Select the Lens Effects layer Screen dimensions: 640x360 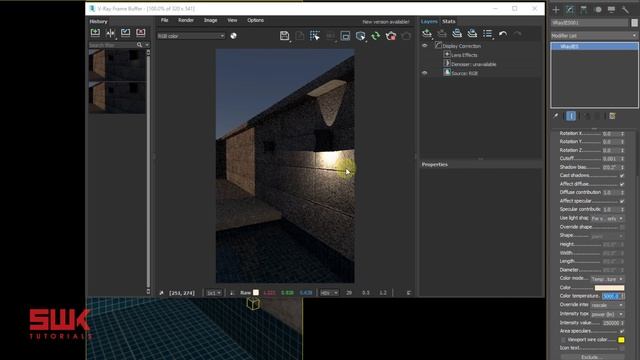(x=464, y=55)
